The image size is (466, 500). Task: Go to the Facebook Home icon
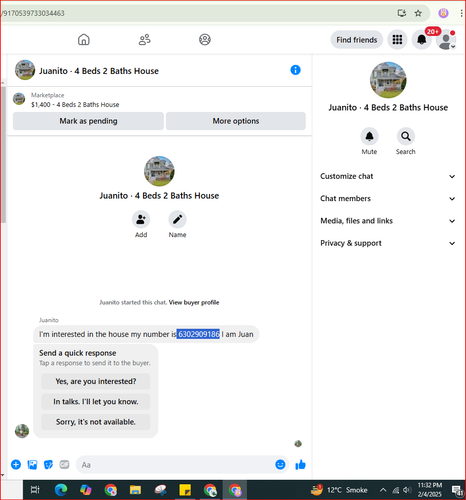84,40
